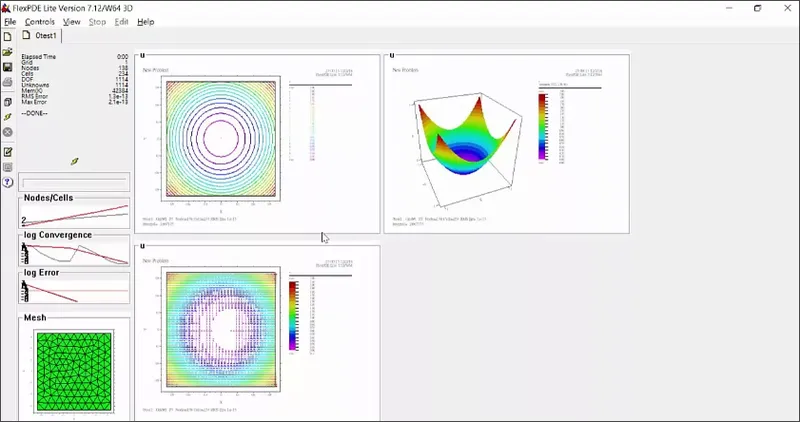Click the Domain Review cube icon
This screenshot has width=800, height=422.
coord(7,102)
